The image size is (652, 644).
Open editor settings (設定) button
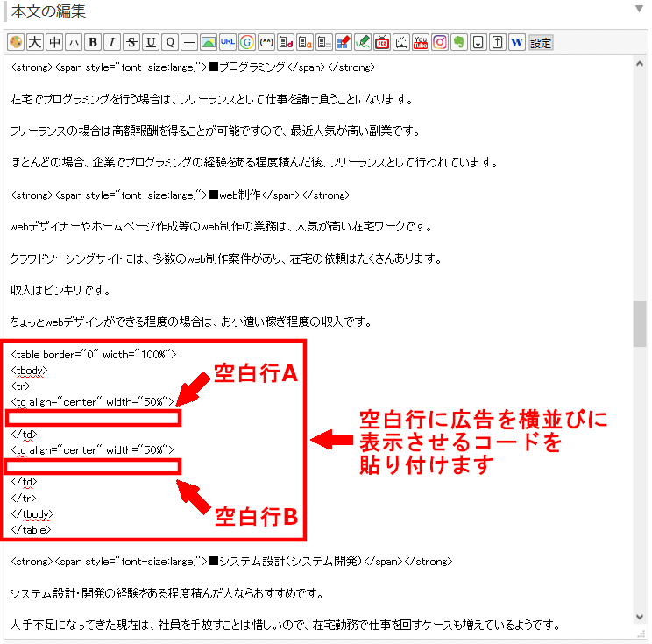coord(541,43)
